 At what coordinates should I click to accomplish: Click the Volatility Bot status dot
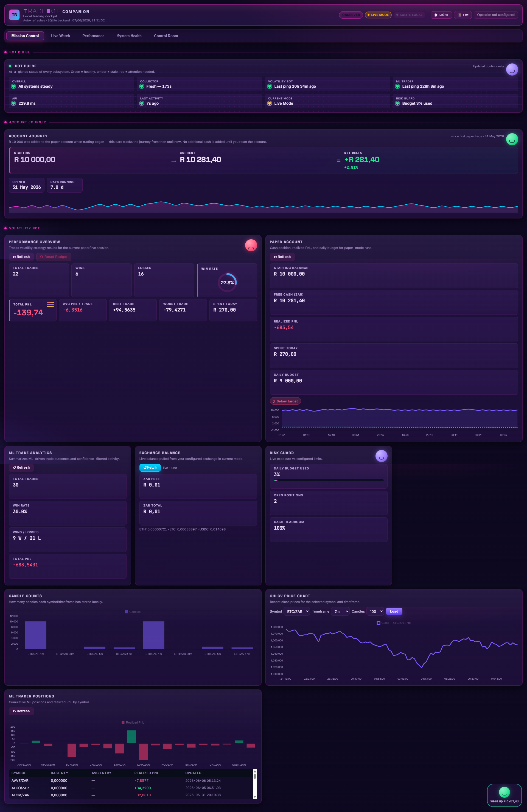point(269,86)
